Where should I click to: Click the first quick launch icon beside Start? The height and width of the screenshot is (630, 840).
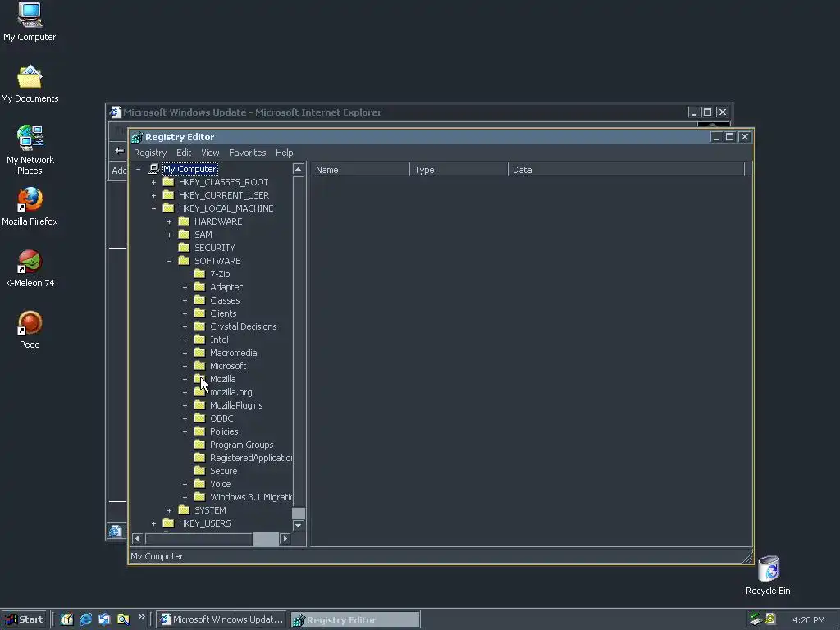pos(66,619)
